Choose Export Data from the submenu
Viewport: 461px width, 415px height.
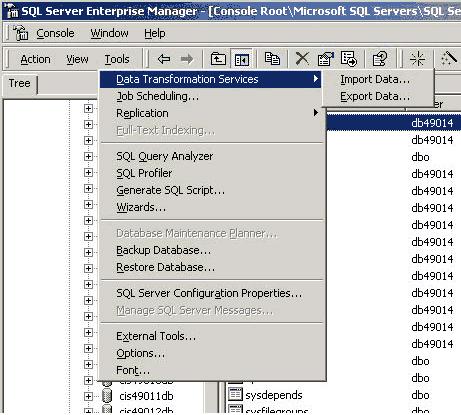point(375,96)
